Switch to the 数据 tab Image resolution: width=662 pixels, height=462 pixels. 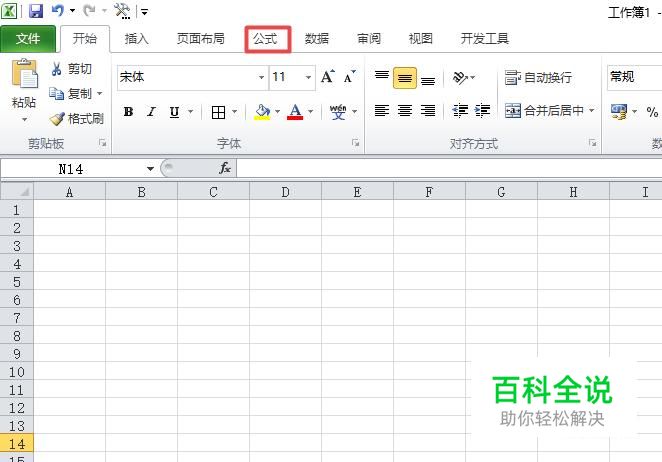pos(317,39)
